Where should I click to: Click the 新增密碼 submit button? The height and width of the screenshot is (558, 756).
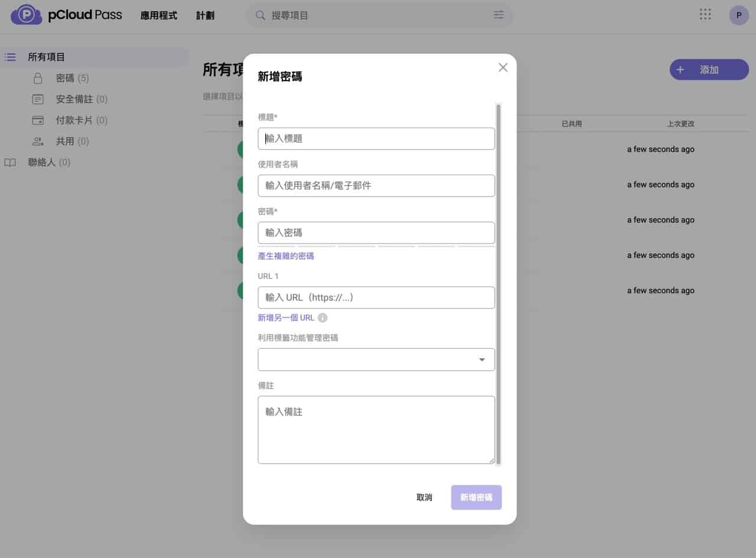[476, 498]
